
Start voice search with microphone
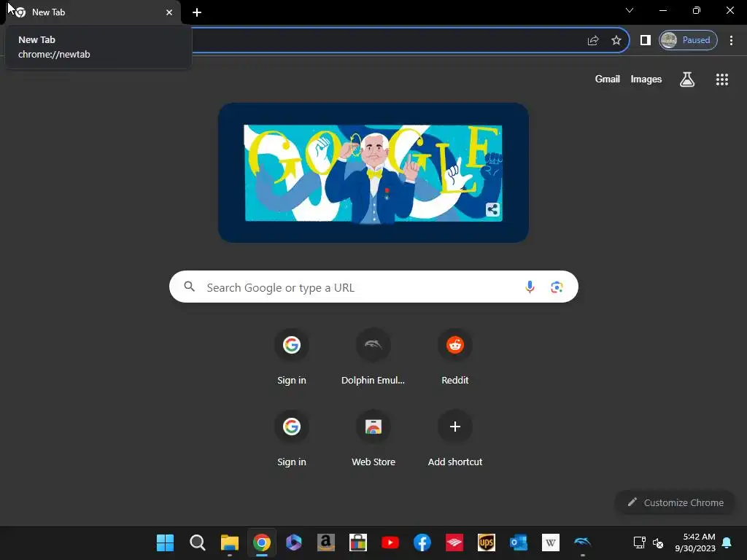(530, 287)
